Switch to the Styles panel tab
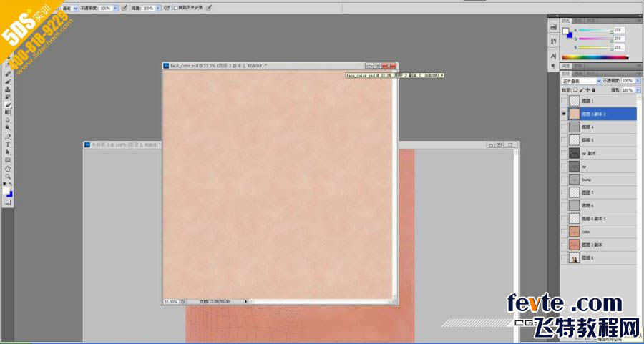644x344 pixels. coord(590,21)
